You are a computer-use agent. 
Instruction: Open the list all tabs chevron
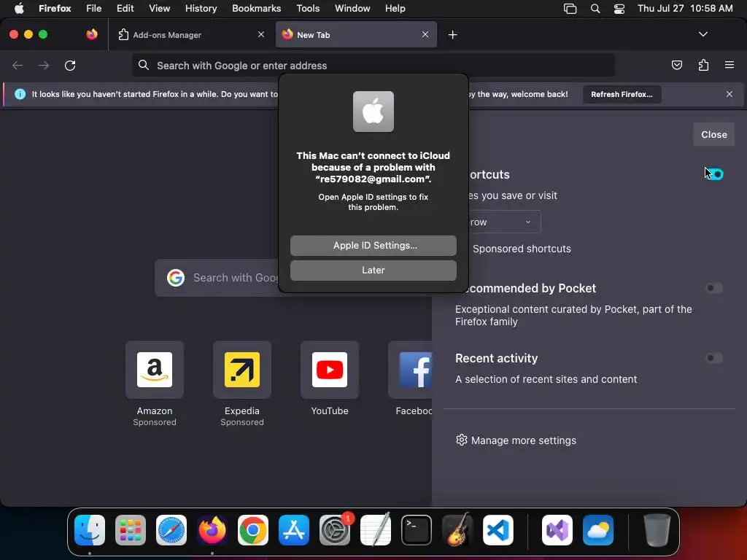coord(703,34)
